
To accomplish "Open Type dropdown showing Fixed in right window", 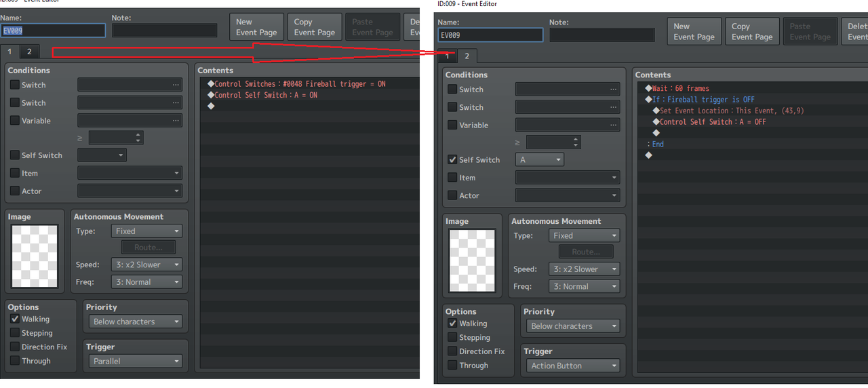I will coord(585,235).
